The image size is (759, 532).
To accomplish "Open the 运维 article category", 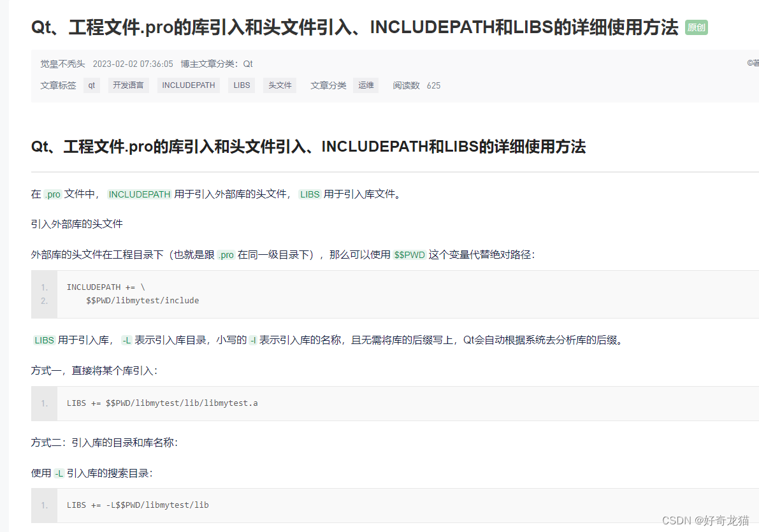I will (x=366, y=85).
